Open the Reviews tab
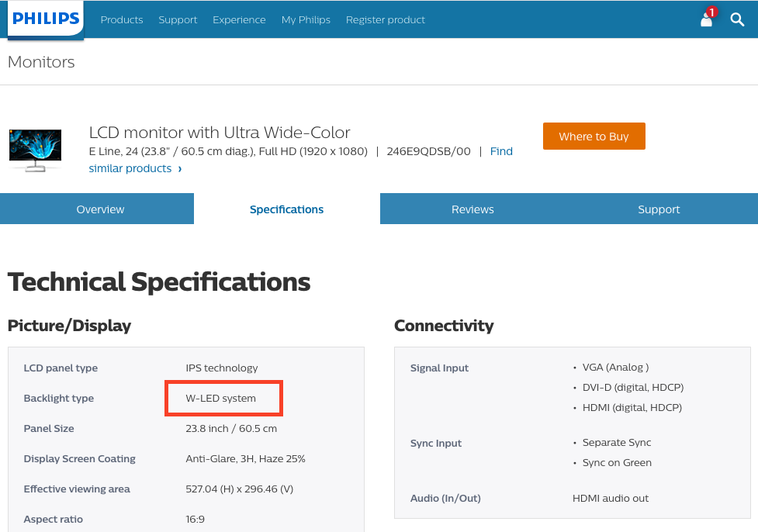Viewport: 758px width, 532px height. coord(472,209)
